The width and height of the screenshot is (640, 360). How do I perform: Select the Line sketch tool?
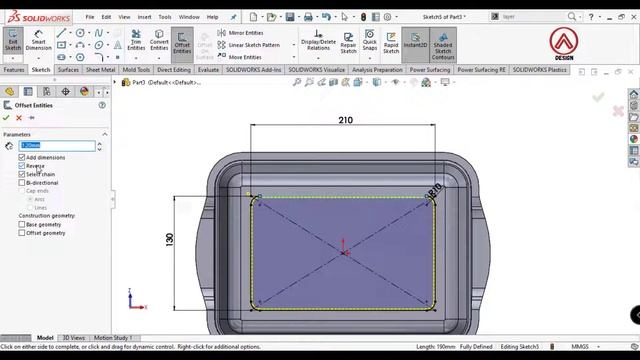coord(61,33)
